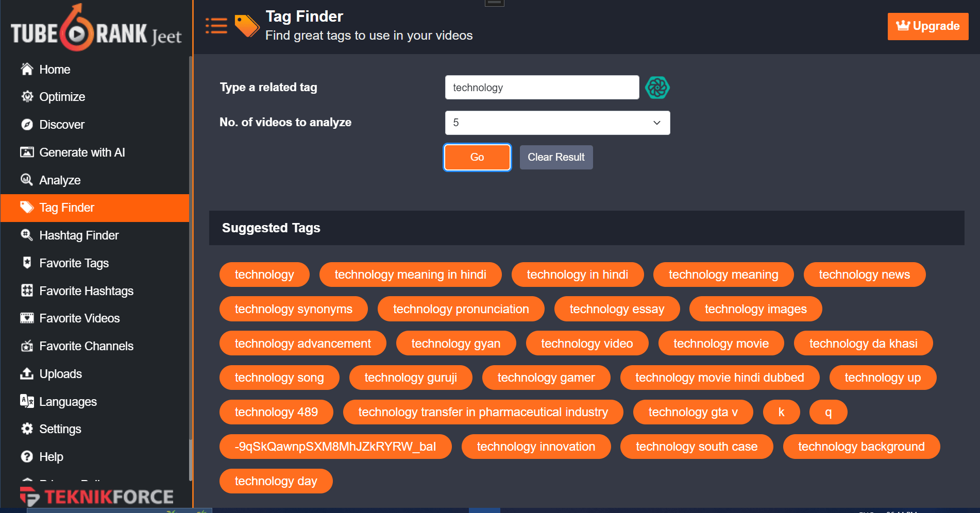Image resolution: width=980 pixels, height=513 pixels.
Task: Select the single-letter 'q' tag
Action: tap(828, 412)
